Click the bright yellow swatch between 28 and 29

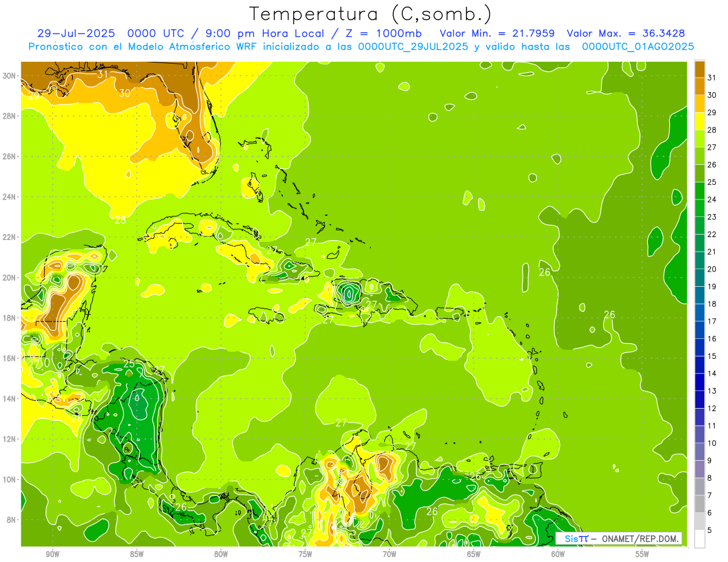click(x=699, y=121)
